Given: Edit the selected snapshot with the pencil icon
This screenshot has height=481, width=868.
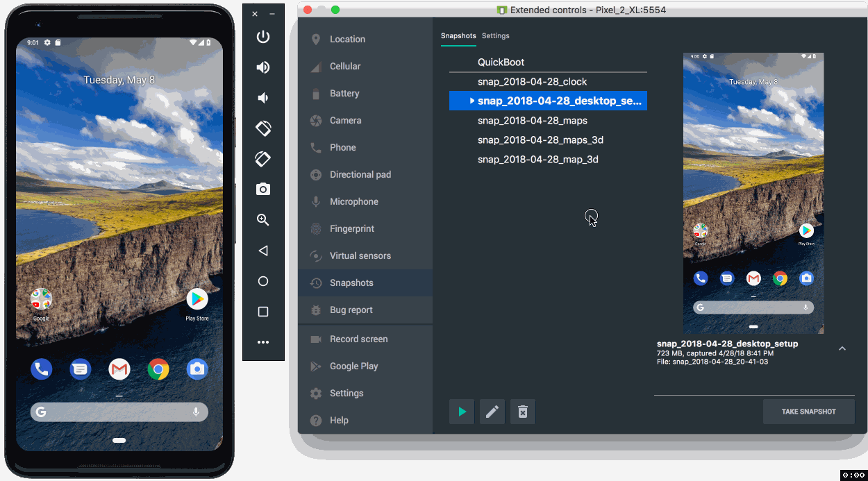Looking at the screenshot, I should (x=492, y=412).
